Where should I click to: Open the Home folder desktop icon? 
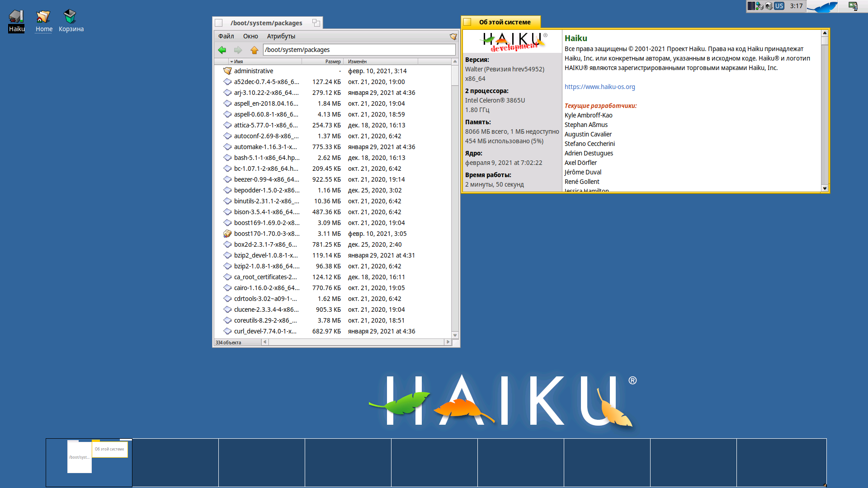pyautogui.click(x=43, y=17)
